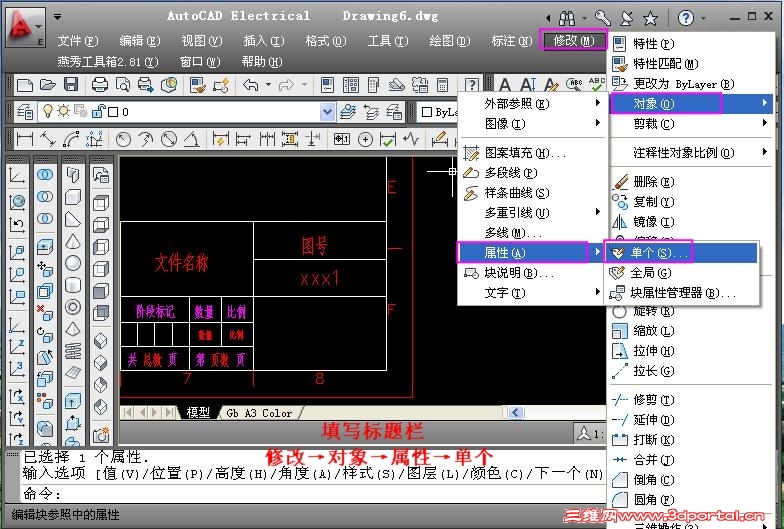Expand the 外部参照(E) submenu arrow
This screenshot has width=784, height=529.
coord(598,102)
